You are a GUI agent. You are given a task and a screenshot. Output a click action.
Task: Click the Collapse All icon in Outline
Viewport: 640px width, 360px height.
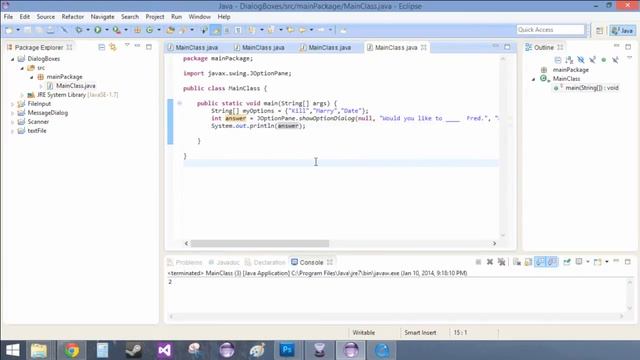click(558, 60)
